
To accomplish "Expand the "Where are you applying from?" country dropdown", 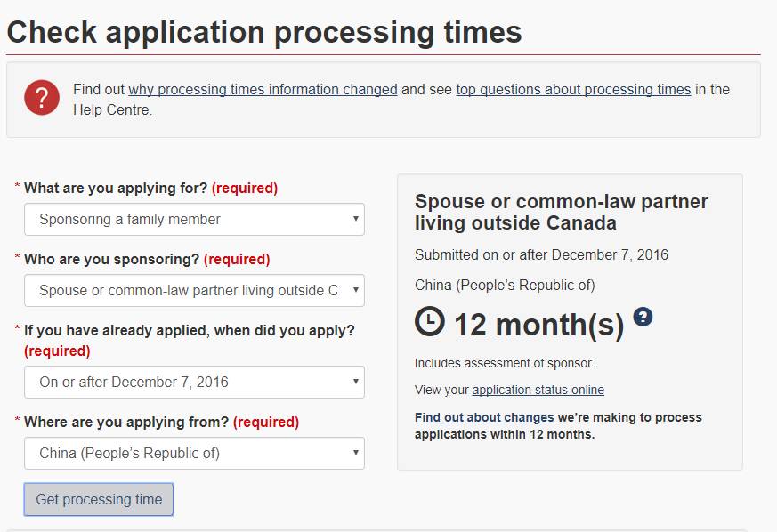I will [194, 454].
